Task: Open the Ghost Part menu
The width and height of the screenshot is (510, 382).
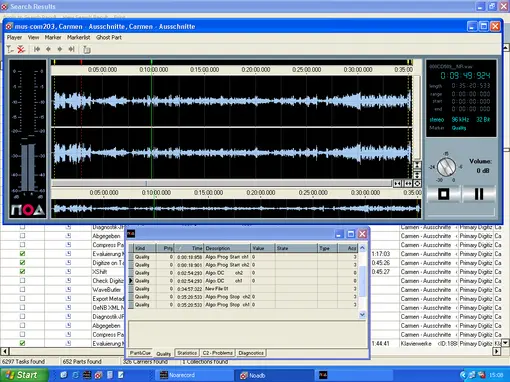Action: click(109, 37)
